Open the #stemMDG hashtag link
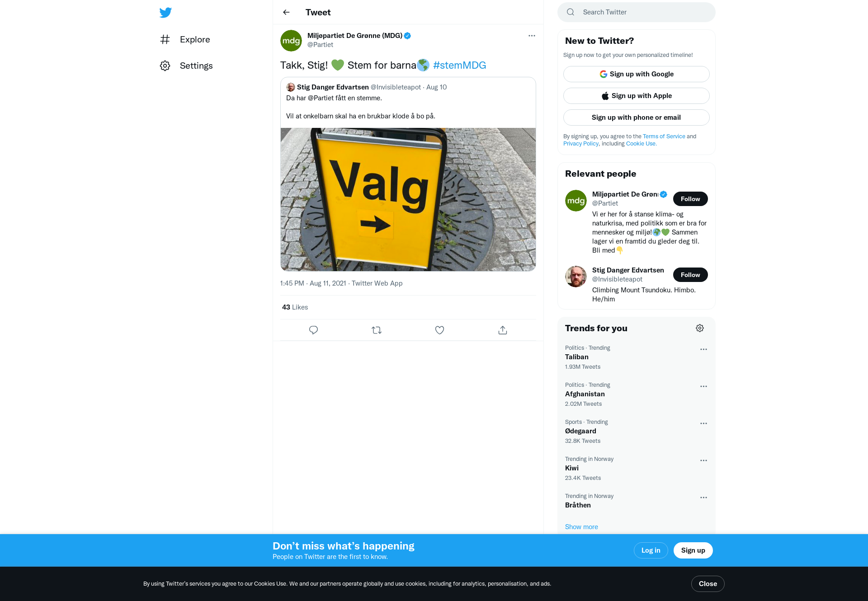868x601 pixels. (459, 65)
